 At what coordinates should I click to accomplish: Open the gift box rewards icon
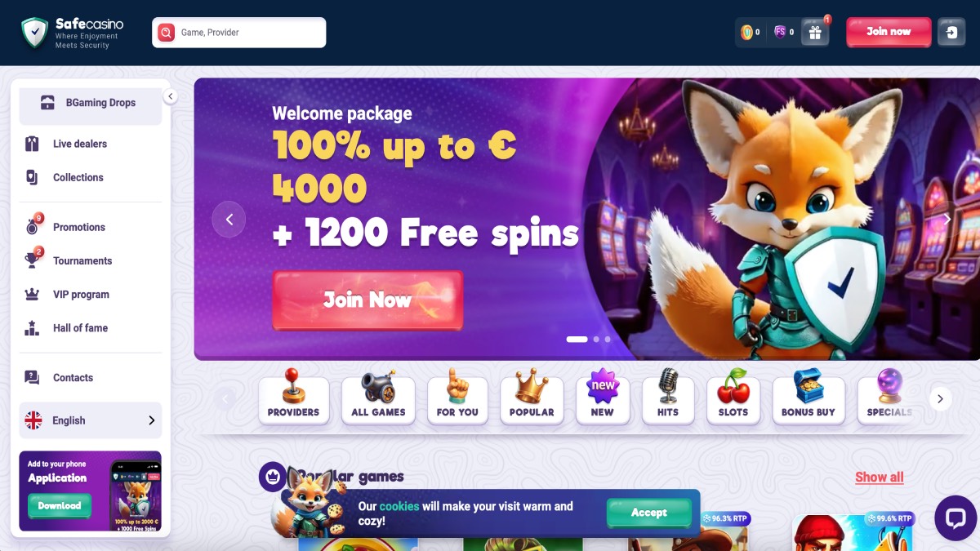pos(814,33)
